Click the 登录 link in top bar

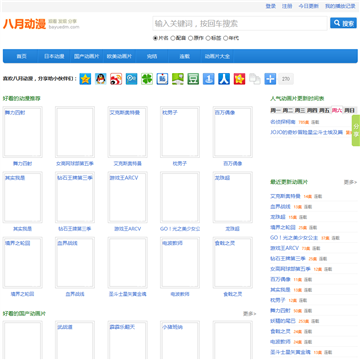point(271,6)
